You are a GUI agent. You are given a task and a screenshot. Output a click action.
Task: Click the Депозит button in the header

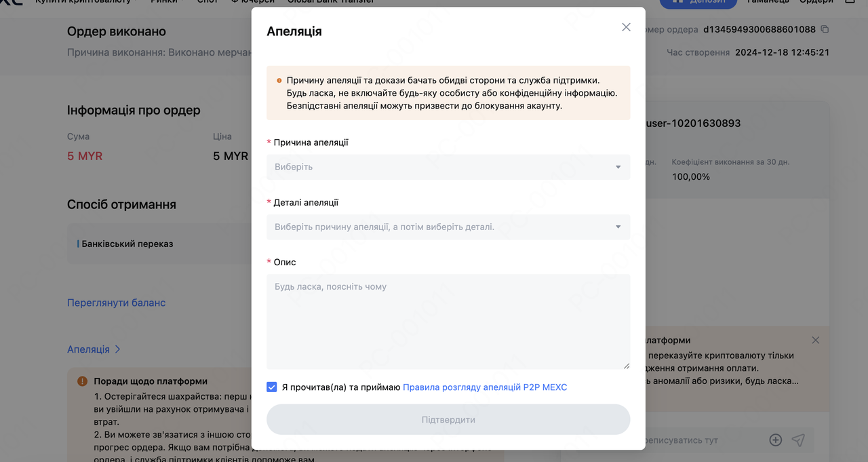click(x=698, y=2)
